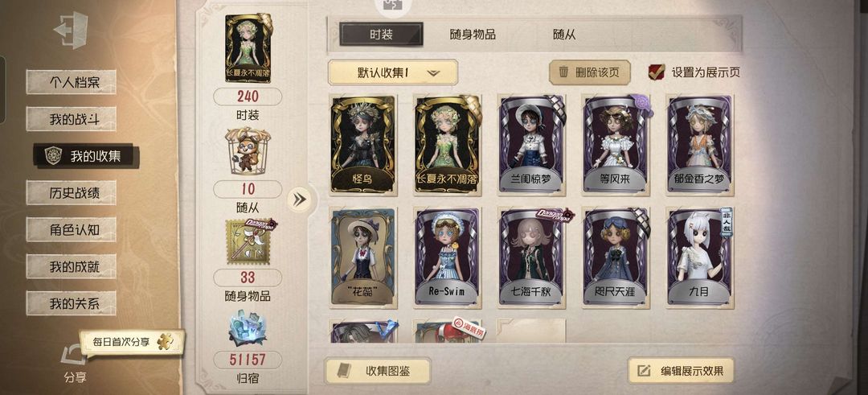The image size is (868, 395).
Task: Open the caged squirrel follower icon
Action: (248, 152)
